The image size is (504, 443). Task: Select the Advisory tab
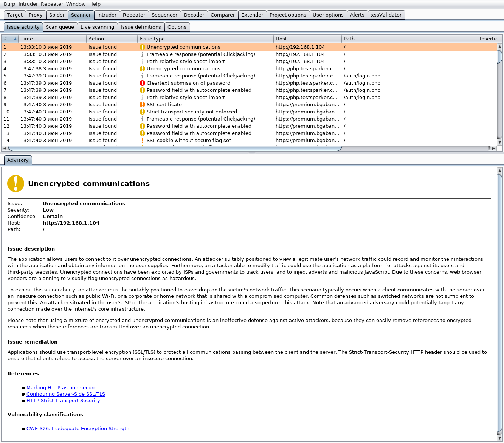[18, 160]
